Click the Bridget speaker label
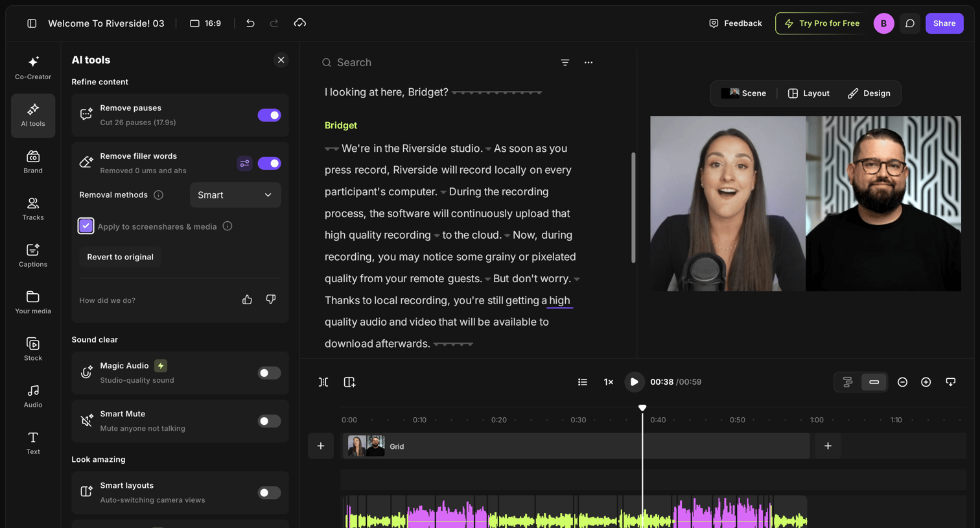The height and width of the screenshot is (528, 980). [341, 125]
